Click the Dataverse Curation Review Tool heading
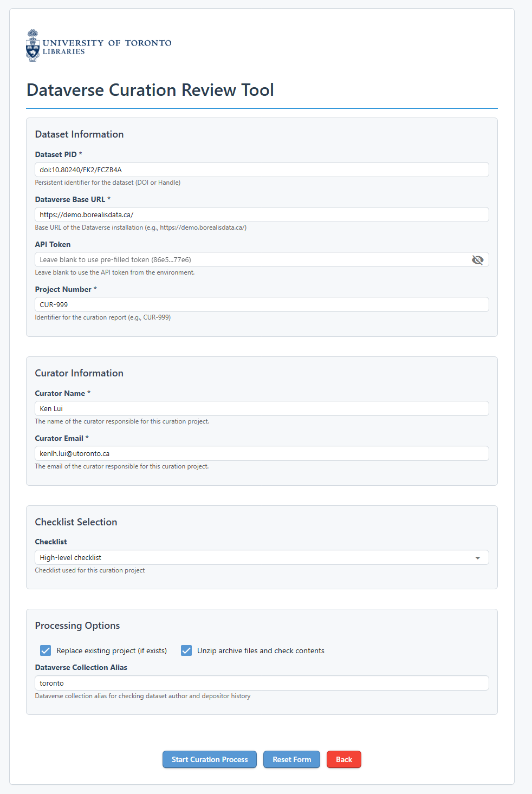Screen dimensions: 532x794 pos(150,90)
